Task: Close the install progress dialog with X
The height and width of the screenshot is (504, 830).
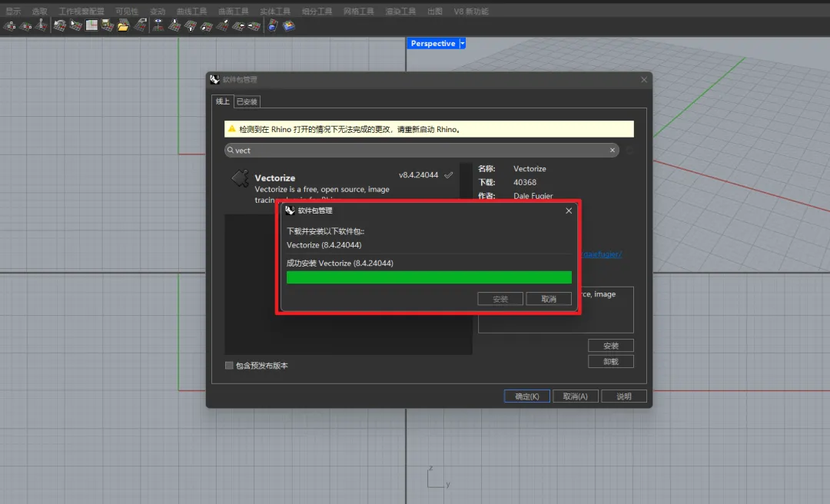Action: [569, 211]
